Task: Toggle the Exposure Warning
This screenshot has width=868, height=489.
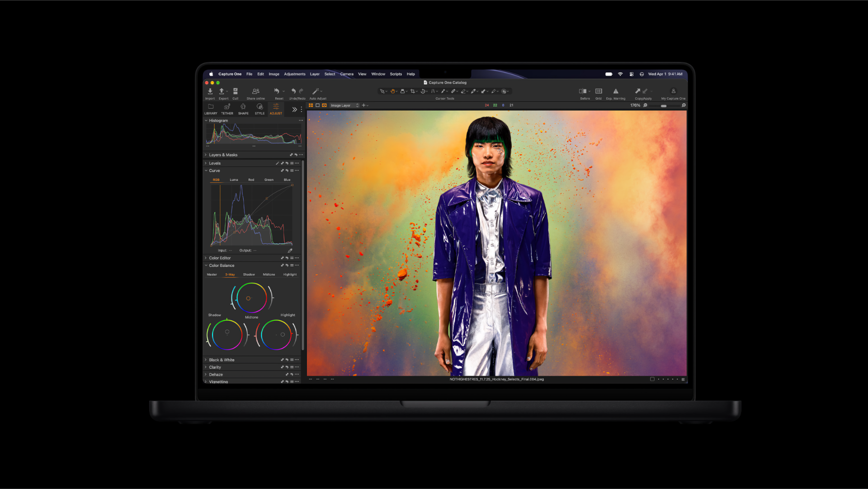Action: (x=615, y=91)
